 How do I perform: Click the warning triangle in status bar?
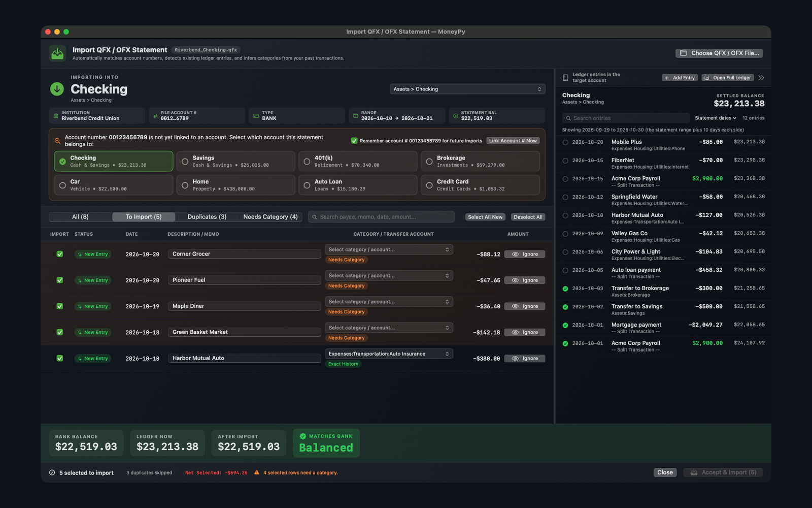point(257,472)
